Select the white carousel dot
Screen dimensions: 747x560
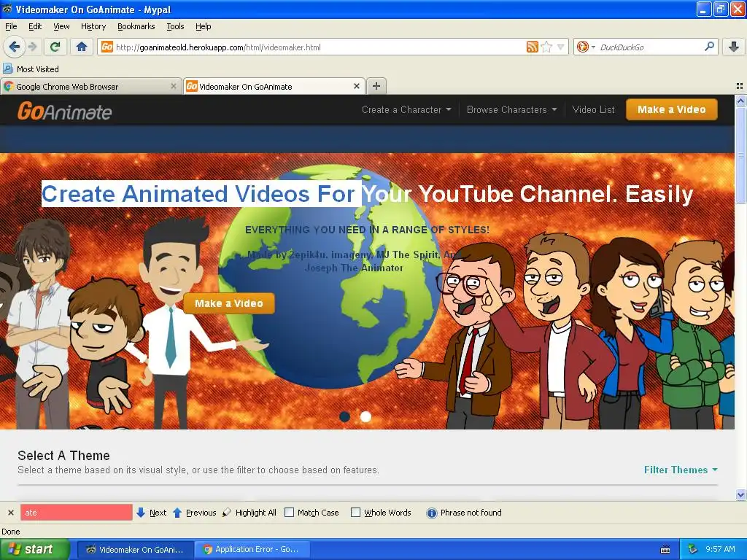tap(365, 416)
